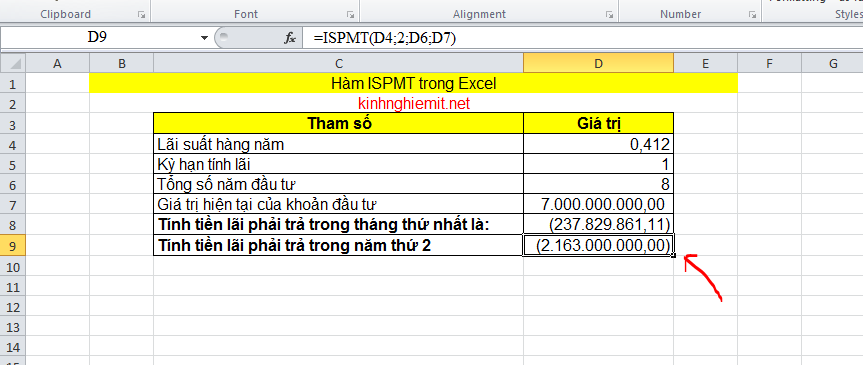Select row 12 header

pos(13,306)
